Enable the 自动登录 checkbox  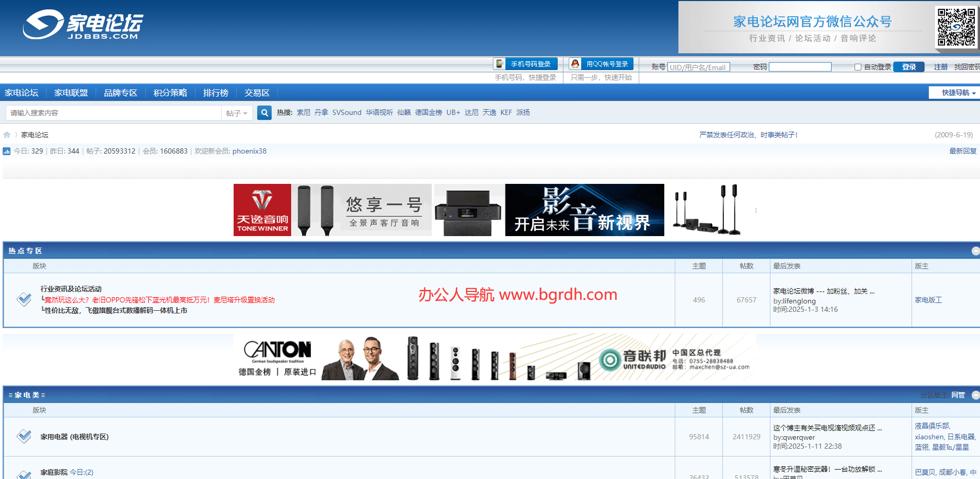click(858, 67)
